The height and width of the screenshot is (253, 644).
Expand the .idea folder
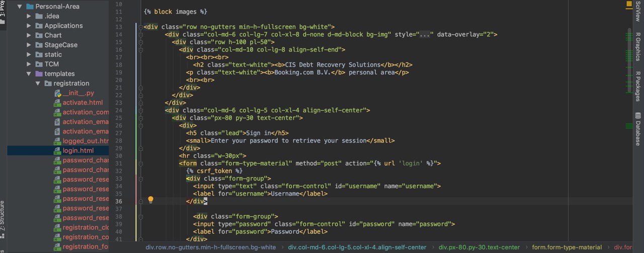click(29, 16)
